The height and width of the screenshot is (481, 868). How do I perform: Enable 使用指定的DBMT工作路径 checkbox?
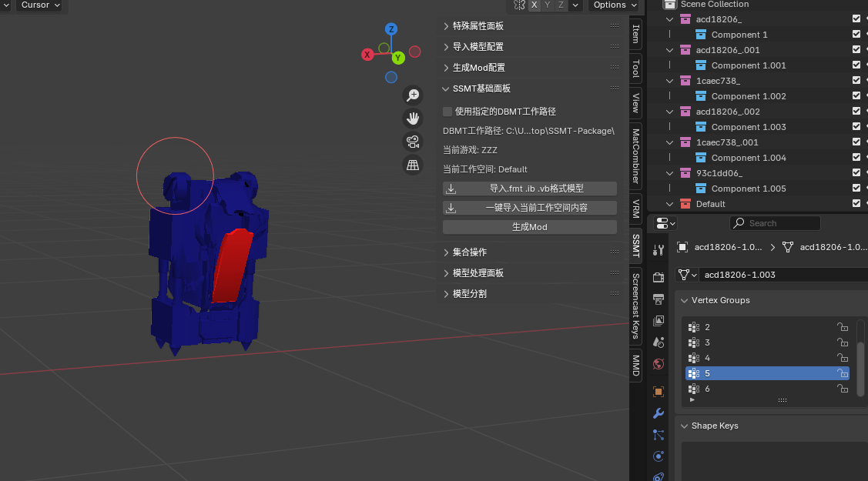[x=447, y=112]
